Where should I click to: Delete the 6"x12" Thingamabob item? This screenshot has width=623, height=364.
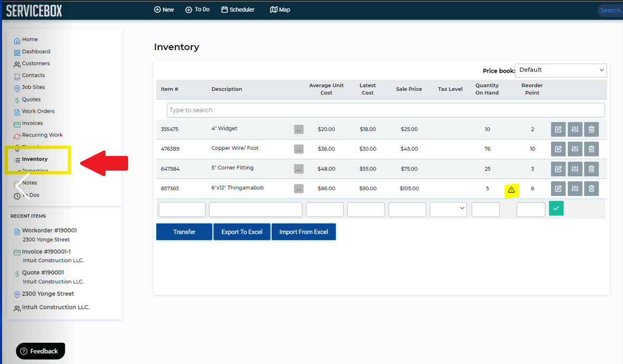click(x=591, y=189)
